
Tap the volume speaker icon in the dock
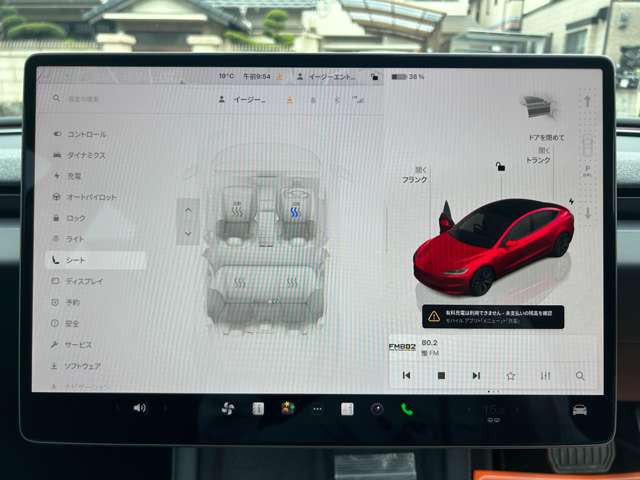pos(140,407)
